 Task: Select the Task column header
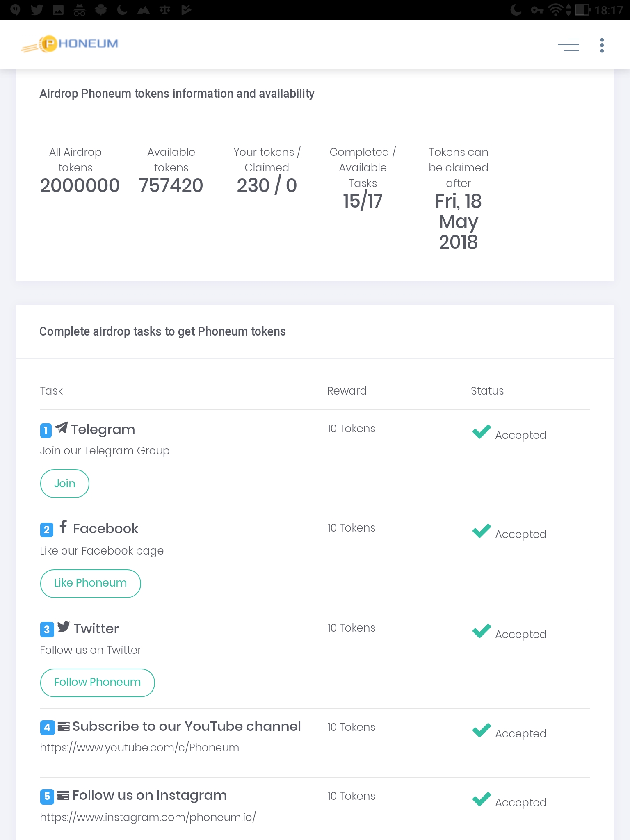51,390
